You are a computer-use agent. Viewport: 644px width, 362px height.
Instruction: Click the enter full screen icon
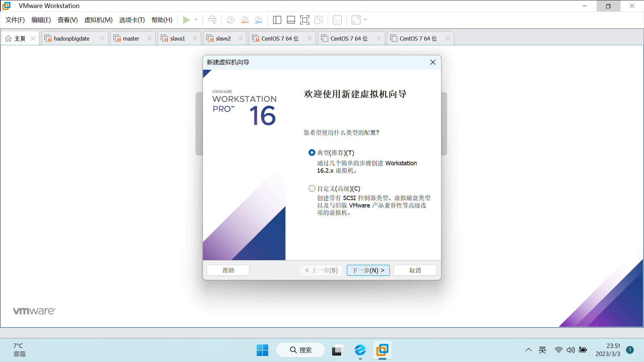coord(305,20)
